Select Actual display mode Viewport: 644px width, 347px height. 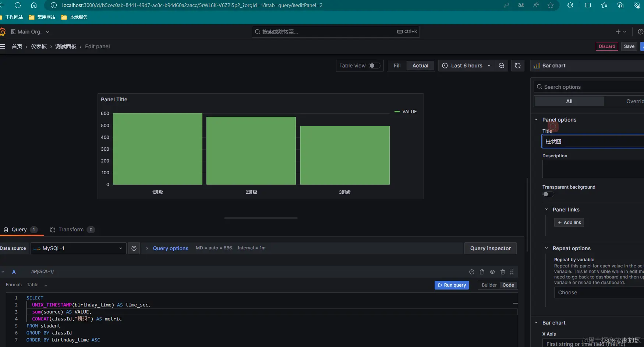pyautogui.click(x=420, y=66)
